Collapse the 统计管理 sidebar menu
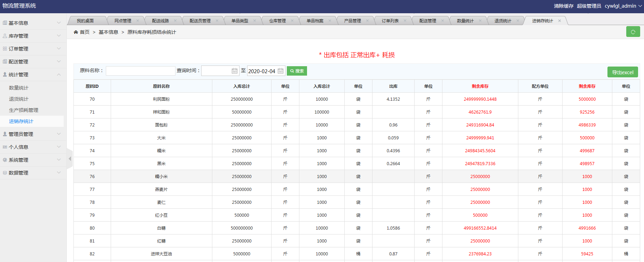Screen dimensions: 644x262 click(31, 75)
